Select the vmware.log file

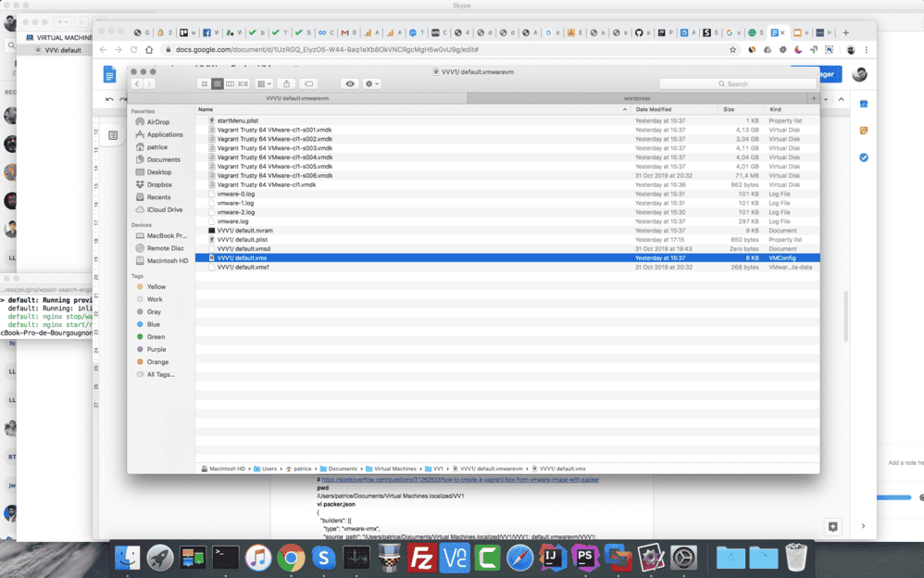pyautogui.click(x=507, y=221)
